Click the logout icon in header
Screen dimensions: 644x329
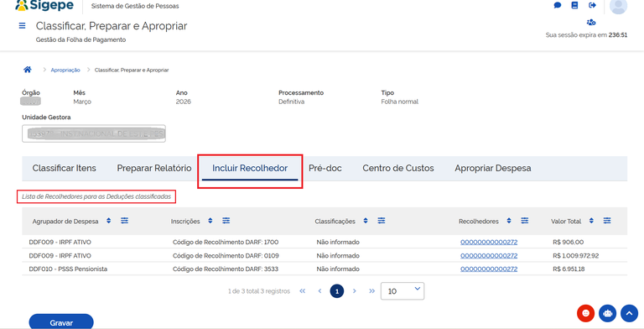coord(592,5)
